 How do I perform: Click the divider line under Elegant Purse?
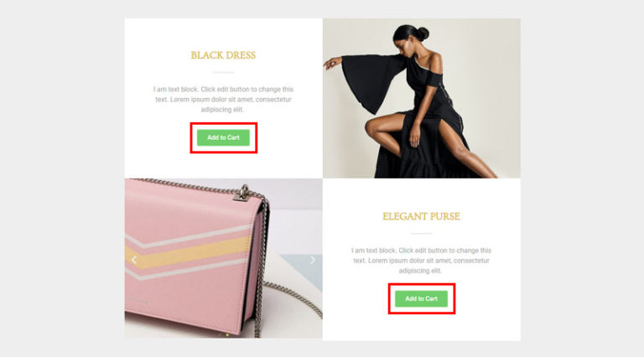(x=422, y=234)
